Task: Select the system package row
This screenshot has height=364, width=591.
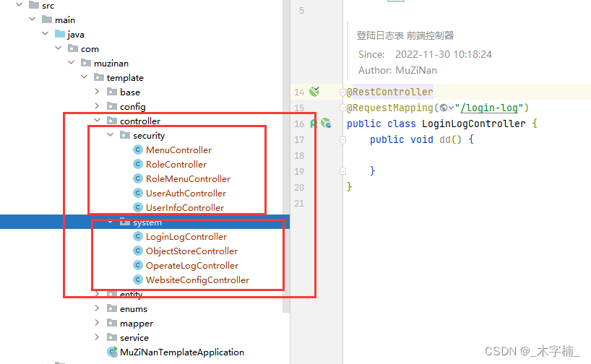Action: [x=144, y=222]
